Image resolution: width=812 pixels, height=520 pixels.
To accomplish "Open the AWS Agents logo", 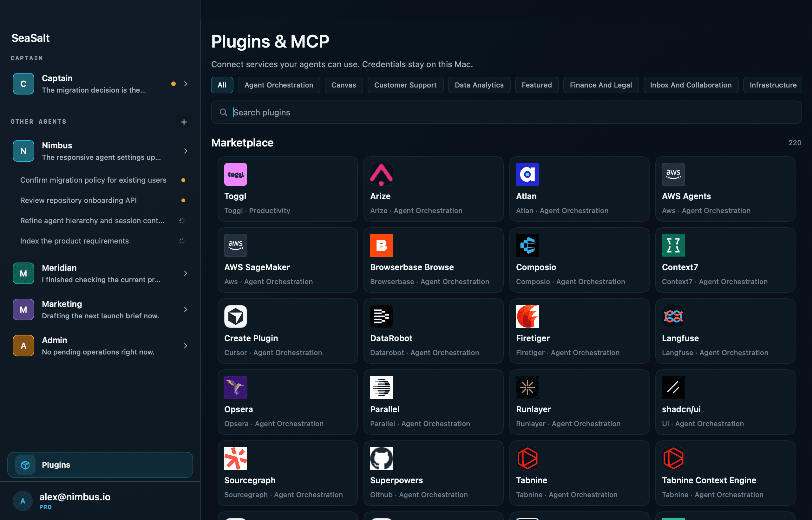I will [673, 174].
